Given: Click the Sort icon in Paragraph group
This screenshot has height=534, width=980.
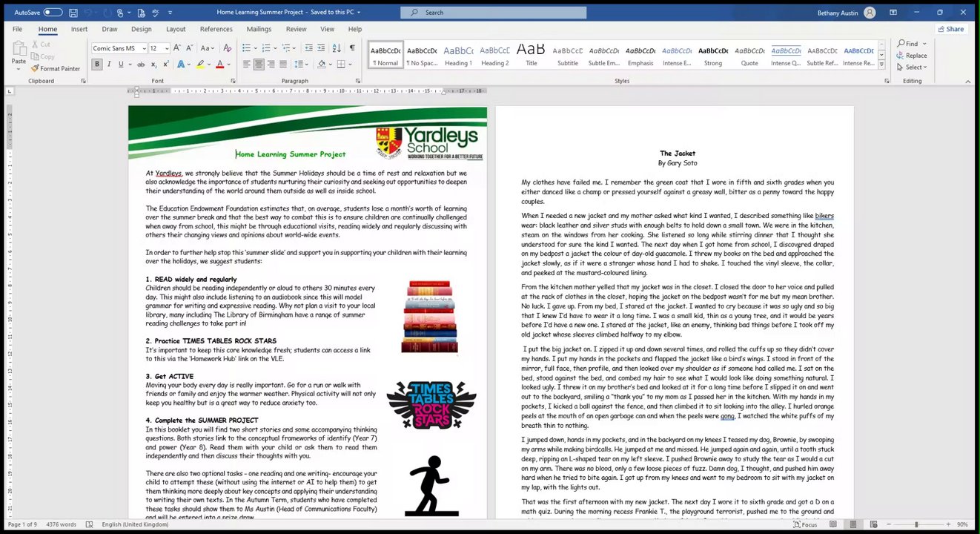Looking at the screenshot, I should 337,48.
